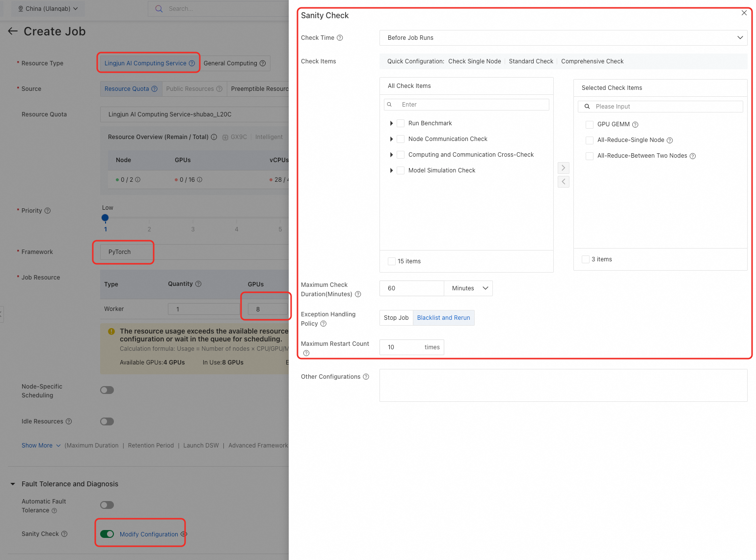Check the Node Communication Check checkbox
The width and height of the screenshot is (756, 560).
click(401, 139)
